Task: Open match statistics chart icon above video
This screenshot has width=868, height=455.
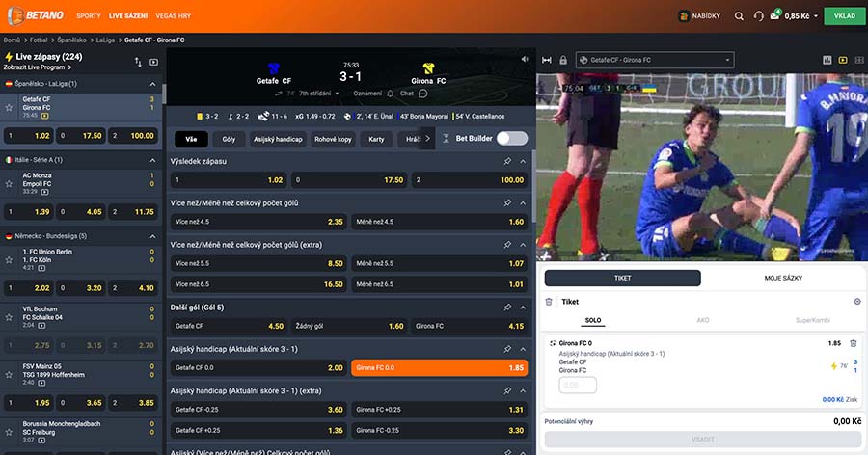Action: point(827,60)
